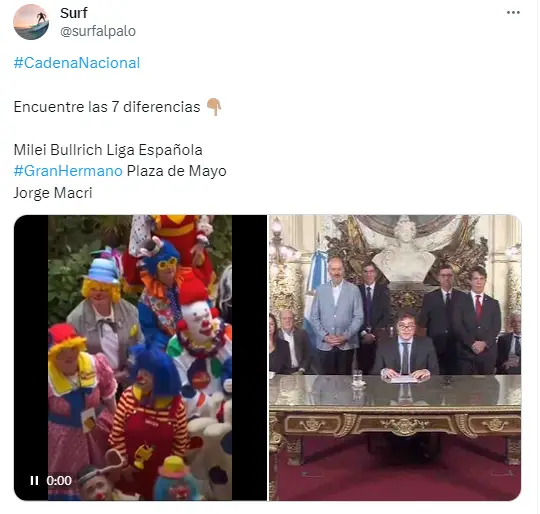Open the presidential desk image
The width and height of the screenshot is (540, 514).
395,357
